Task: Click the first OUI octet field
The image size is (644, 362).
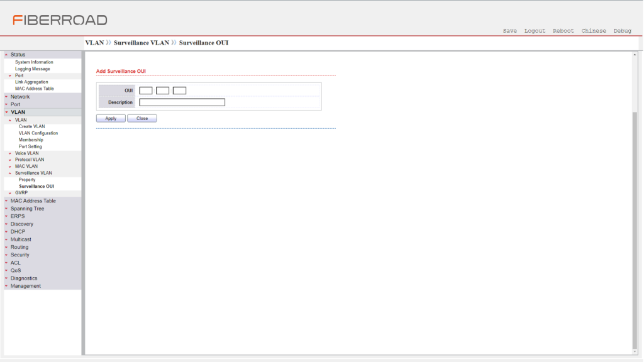Action: click(x=146, y=90)
